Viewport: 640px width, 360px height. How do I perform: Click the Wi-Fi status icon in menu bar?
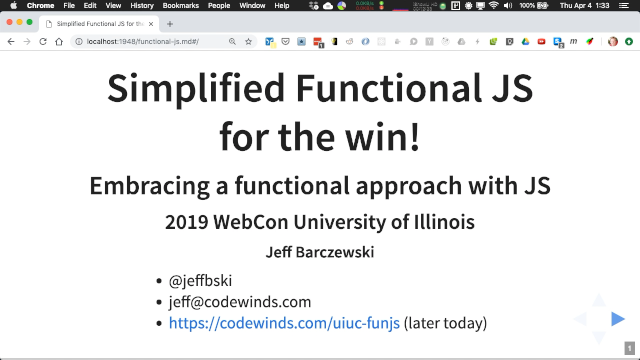tap(494, 5)
